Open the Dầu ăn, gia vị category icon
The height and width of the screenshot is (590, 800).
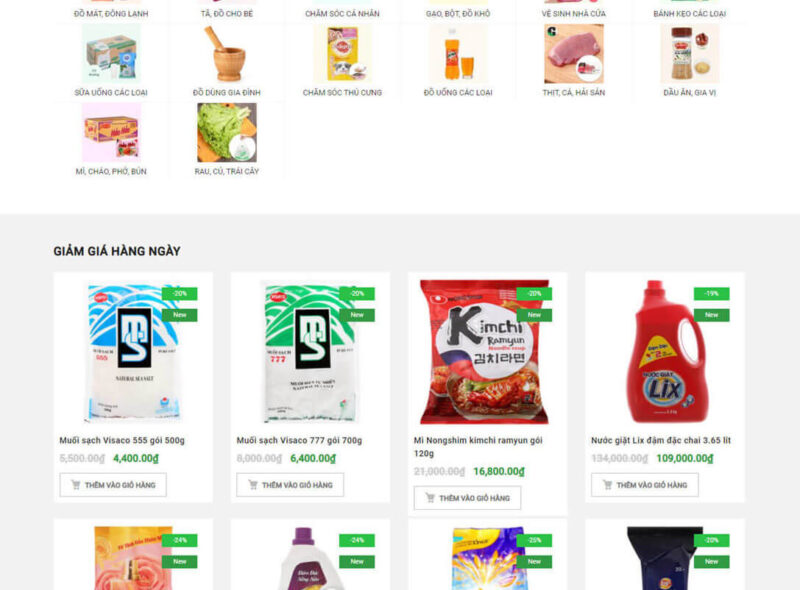coord(690,54)
